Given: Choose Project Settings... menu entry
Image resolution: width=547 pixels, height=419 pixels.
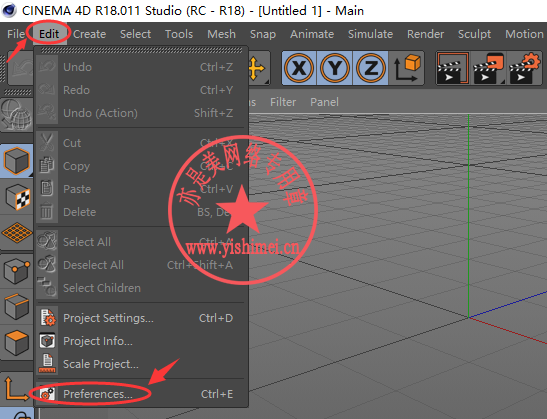Looking at the screenshot, I should 142,318.
